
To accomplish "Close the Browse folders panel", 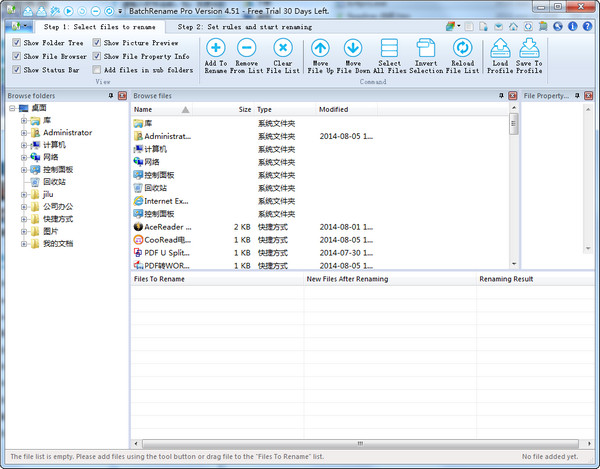I will (123, 95).
